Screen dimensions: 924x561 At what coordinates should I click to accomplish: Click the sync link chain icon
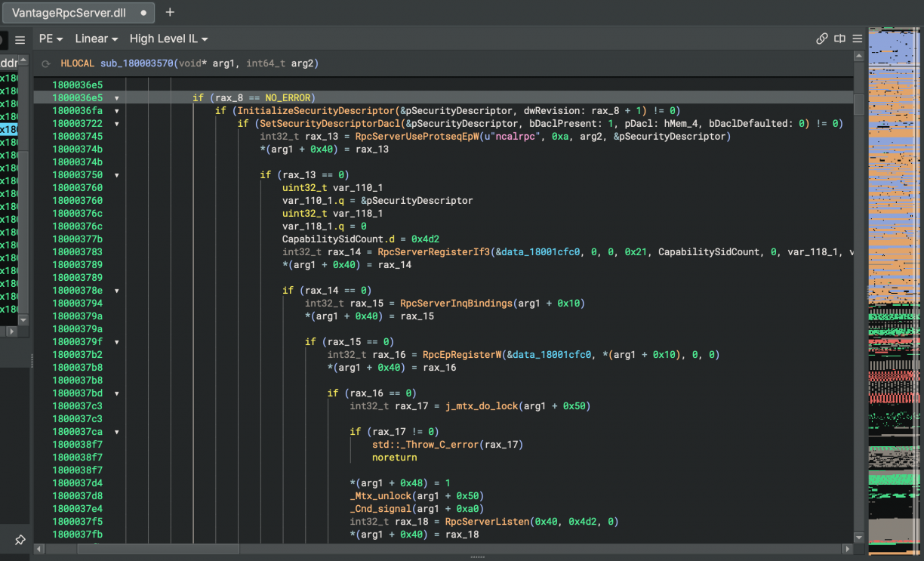822,39
